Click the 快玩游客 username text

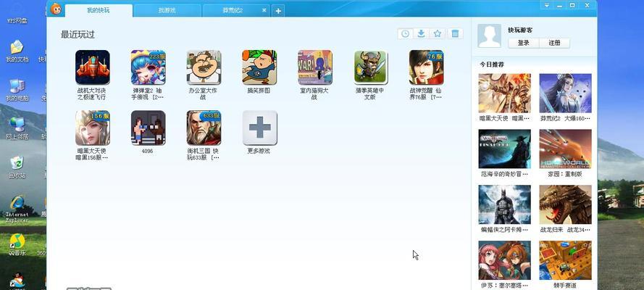[x=520, y=30]
